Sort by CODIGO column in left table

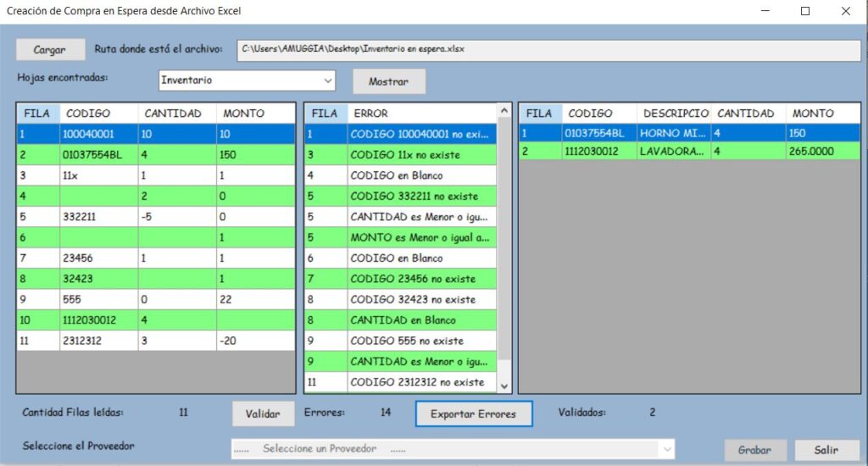pyautogui.click(x=98, y=113)
